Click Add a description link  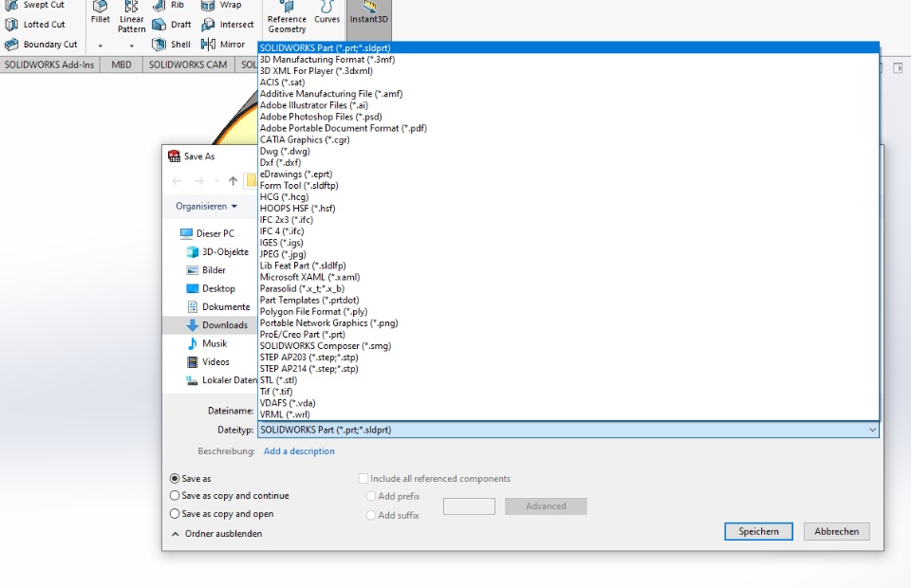tap(299, 451)
